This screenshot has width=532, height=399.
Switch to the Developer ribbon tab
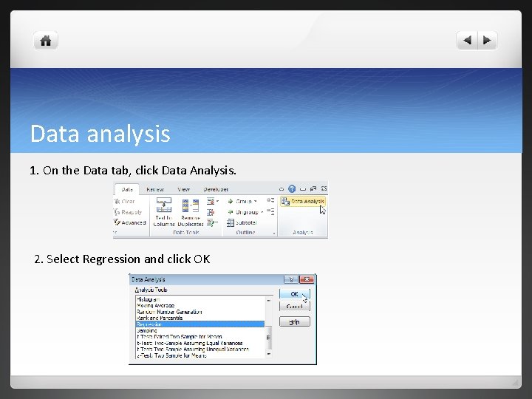tap(216, 189)
